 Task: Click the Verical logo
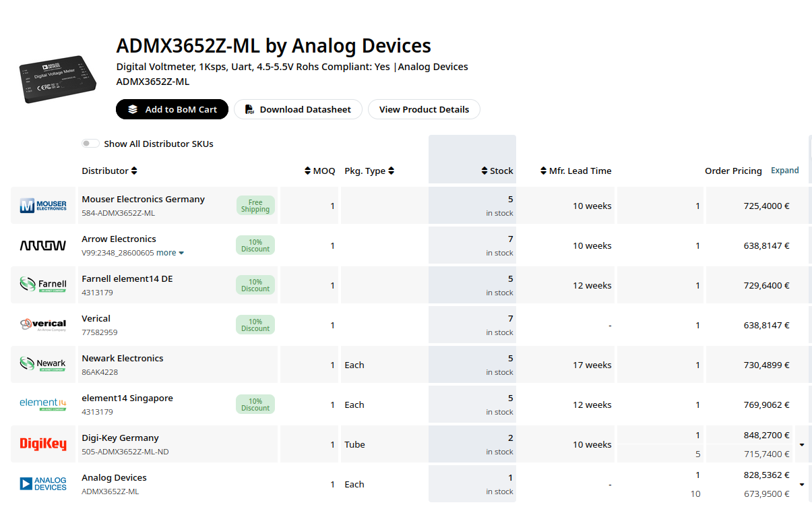[43, 325]
